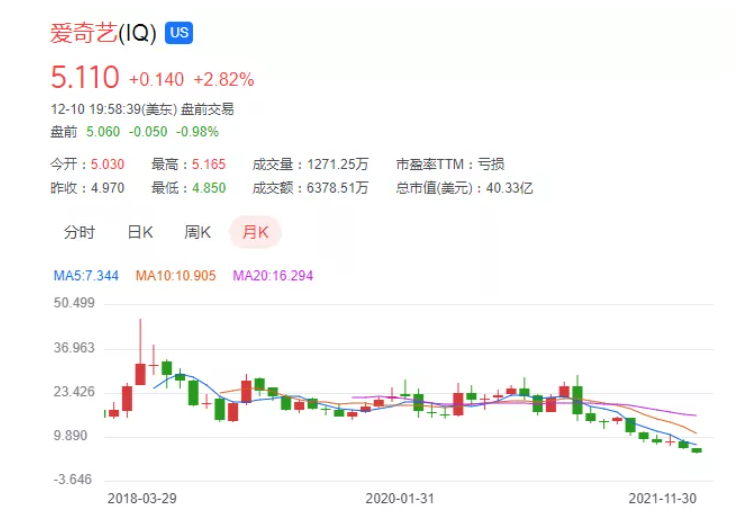The image size is (746, 528).
Task: Click the 爱奇艺(IQ) stock title
Action: coord(103,33)
